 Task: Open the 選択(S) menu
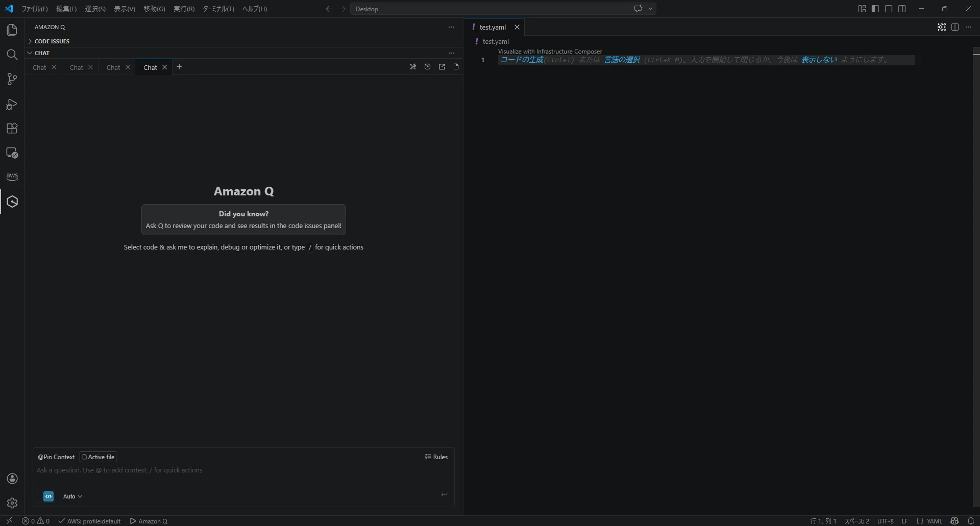(x=95, y=9)
